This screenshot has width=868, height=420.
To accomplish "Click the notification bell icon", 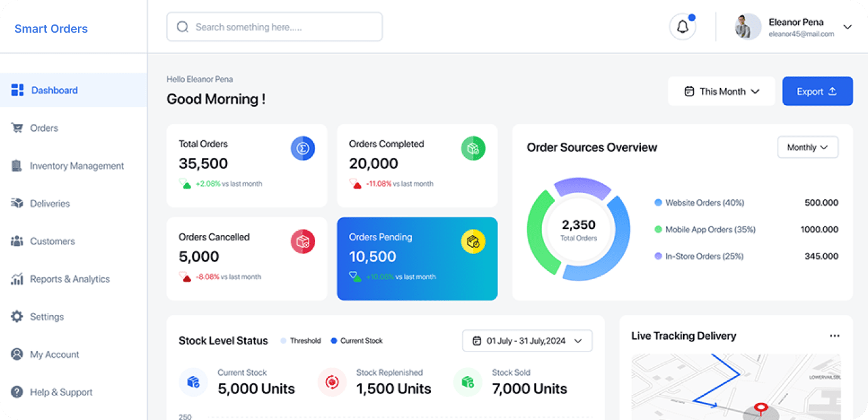I will tap(682, 27).
